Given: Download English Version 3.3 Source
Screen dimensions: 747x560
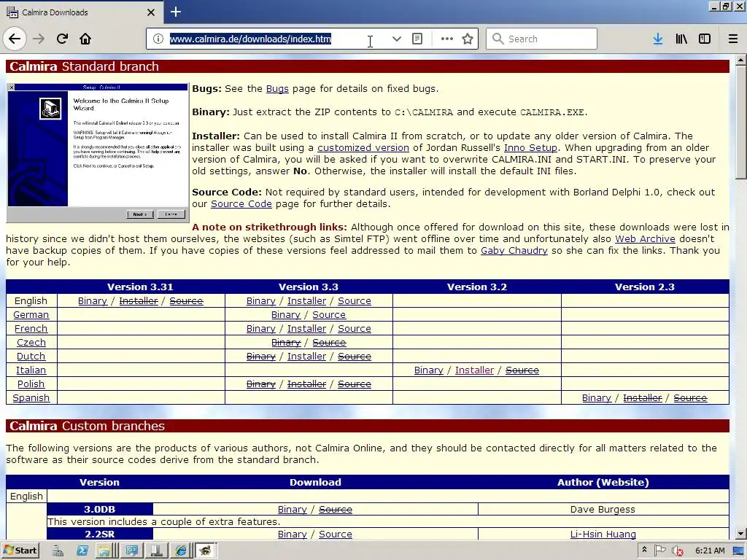Looking at the screenshot, I should coord(354,301).
